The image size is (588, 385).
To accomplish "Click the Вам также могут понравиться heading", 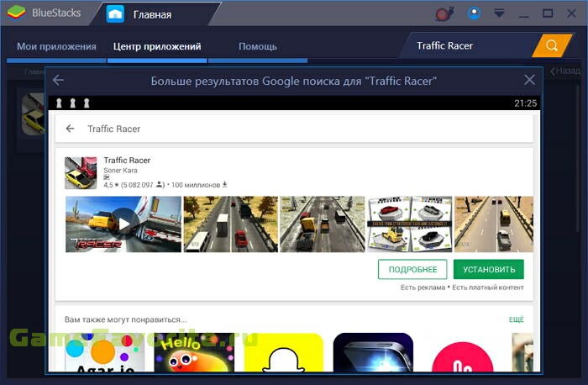I will click(126, 319).
